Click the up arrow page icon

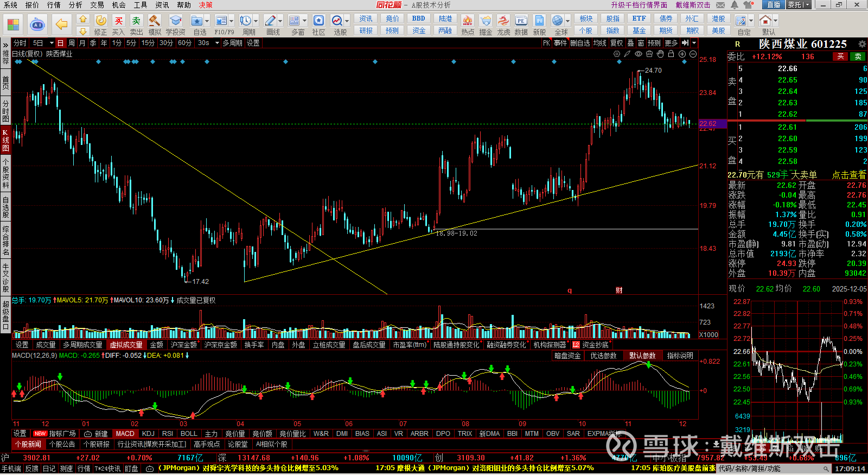(82, 18)
